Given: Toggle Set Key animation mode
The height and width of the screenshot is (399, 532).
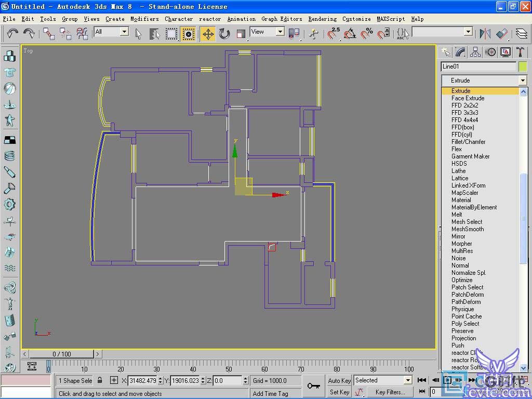Looking at the screenshot, I should [339, 392].
